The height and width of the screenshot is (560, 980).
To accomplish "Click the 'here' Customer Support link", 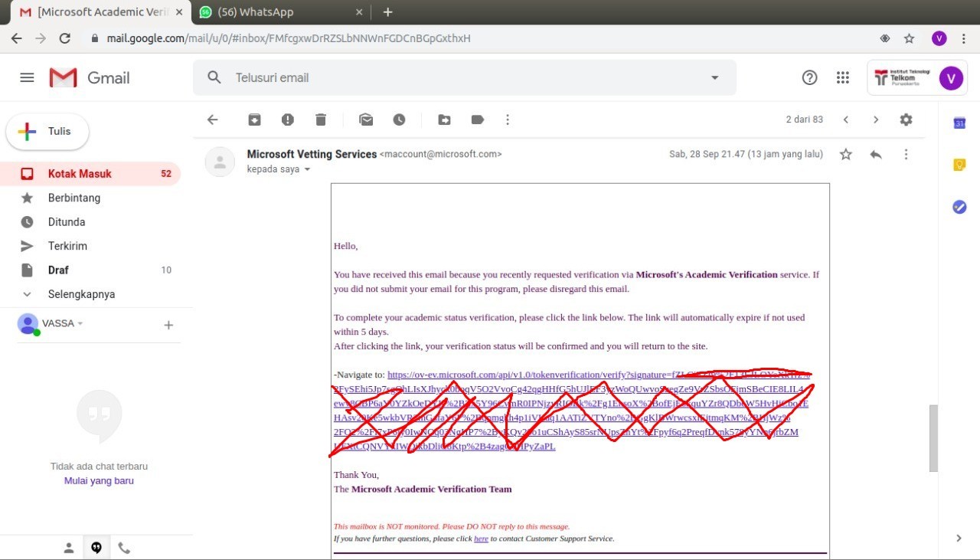I will [x=481, y=539].
